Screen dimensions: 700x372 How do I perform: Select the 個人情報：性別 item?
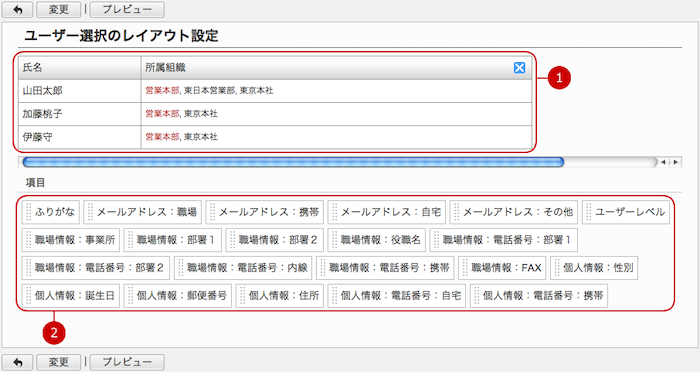tap(594, 268)
